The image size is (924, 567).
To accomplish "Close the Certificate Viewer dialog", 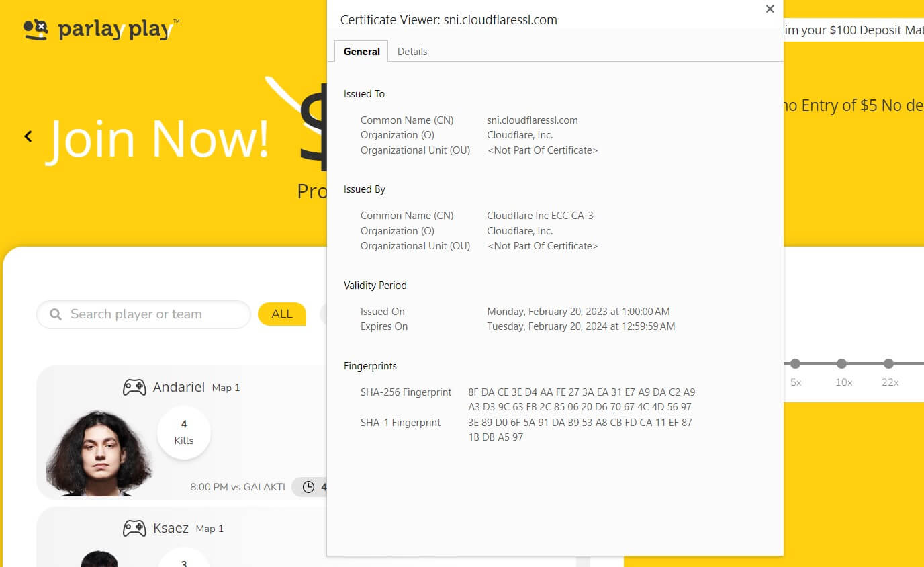I will click(770, 9).
